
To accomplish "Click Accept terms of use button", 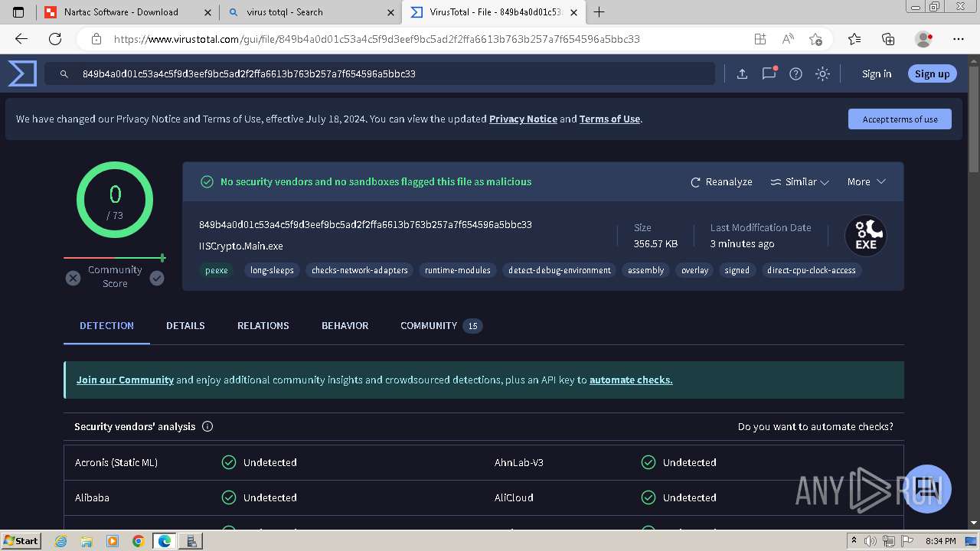I will pyautogui.click(x=900, y=119).
